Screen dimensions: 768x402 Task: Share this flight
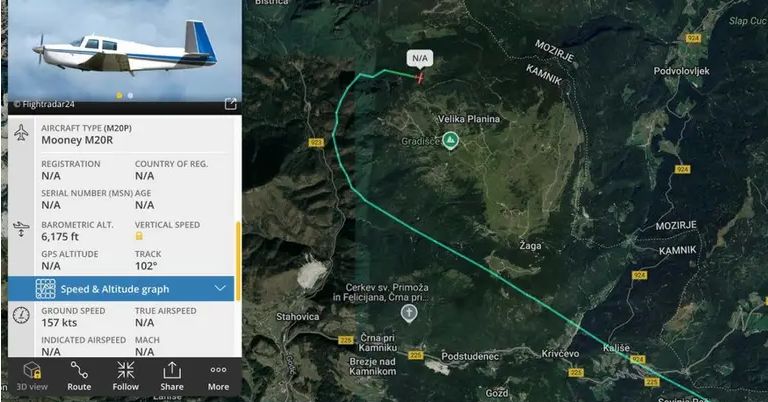pos(172,376)
